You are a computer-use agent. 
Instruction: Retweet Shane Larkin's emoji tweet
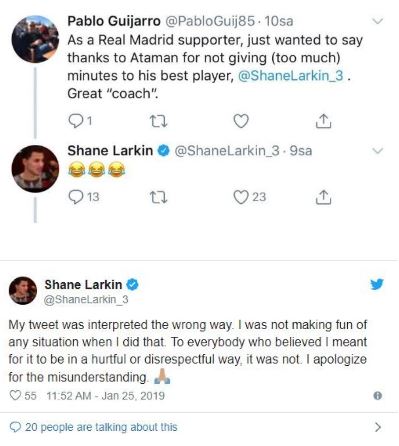click(x=158, y=197)
